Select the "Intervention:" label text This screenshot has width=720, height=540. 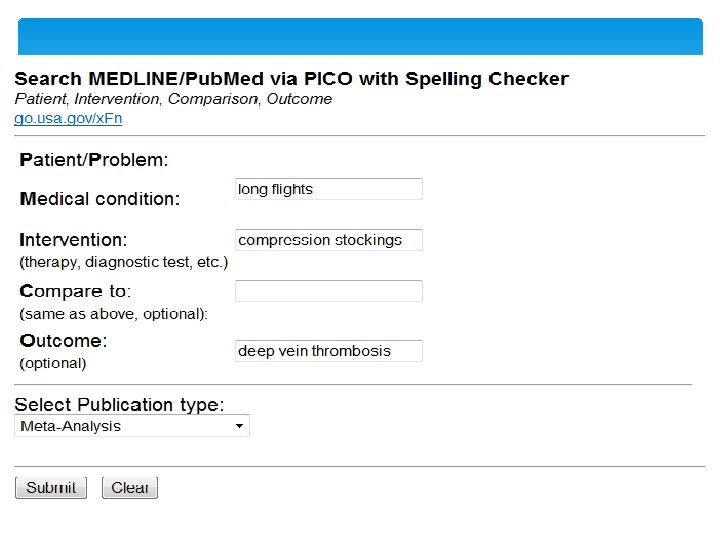(74, 241)
